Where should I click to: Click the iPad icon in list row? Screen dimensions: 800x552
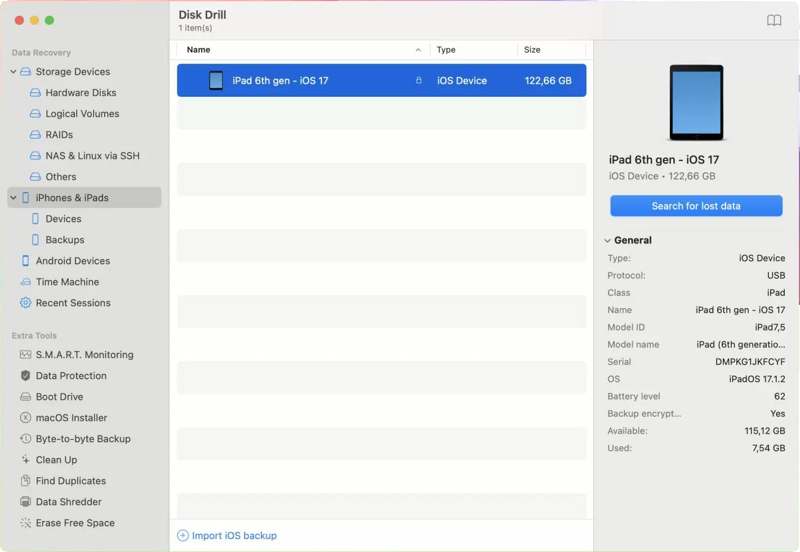(216, 81)
